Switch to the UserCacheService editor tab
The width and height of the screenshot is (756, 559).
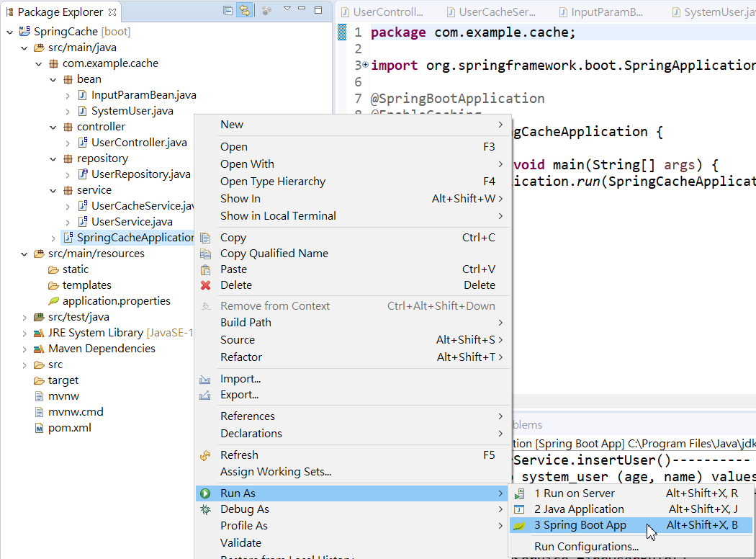pos(491,12)
